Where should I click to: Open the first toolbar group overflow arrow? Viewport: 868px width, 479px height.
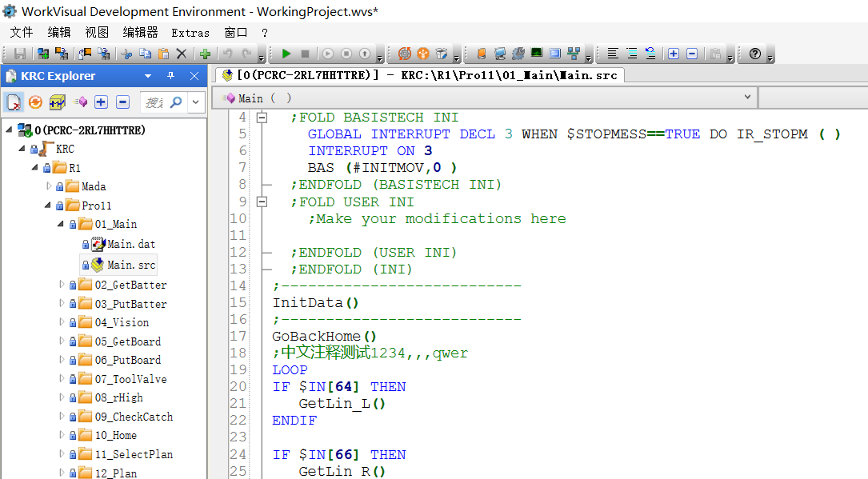262,58
